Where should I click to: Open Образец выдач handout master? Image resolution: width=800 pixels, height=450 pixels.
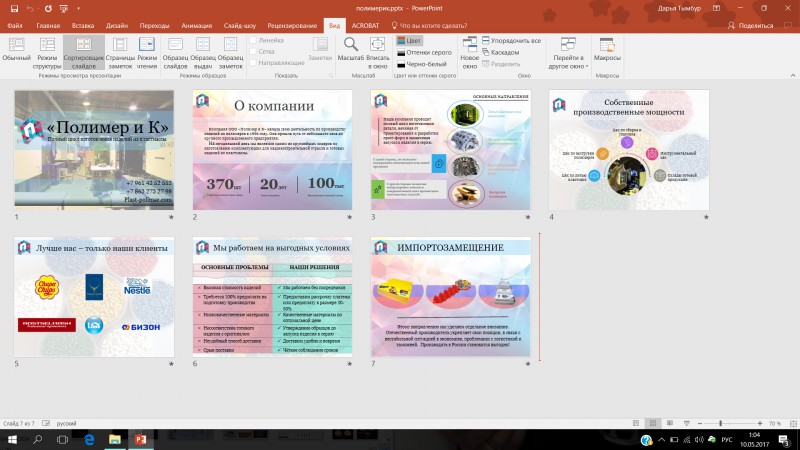203,53
